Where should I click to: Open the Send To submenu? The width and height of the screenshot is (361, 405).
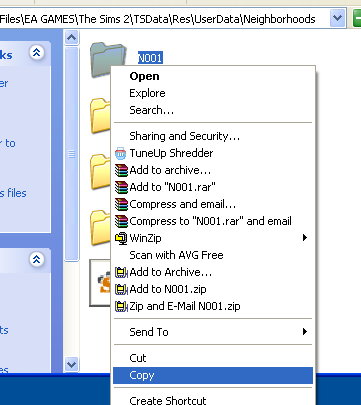(x=213, y=332)
